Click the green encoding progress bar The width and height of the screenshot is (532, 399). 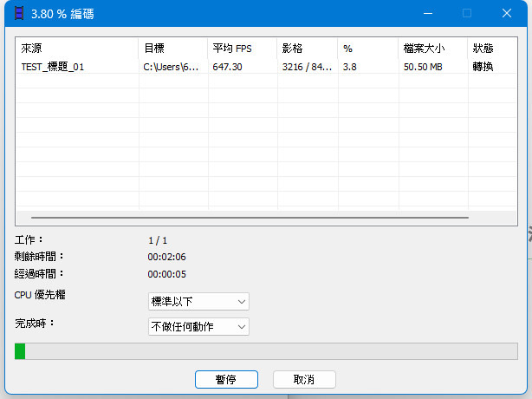click(266, 351)
